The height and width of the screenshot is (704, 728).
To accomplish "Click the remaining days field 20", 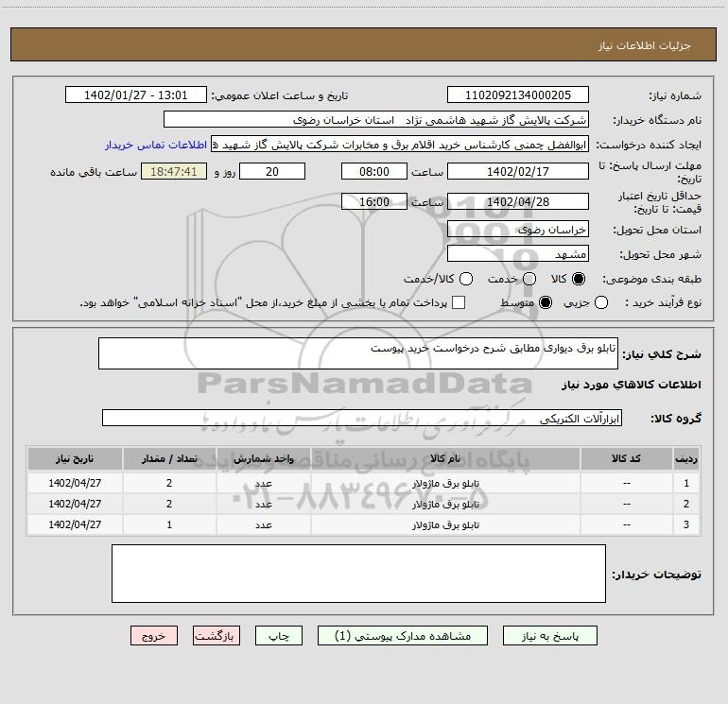I will coord(272,171).
